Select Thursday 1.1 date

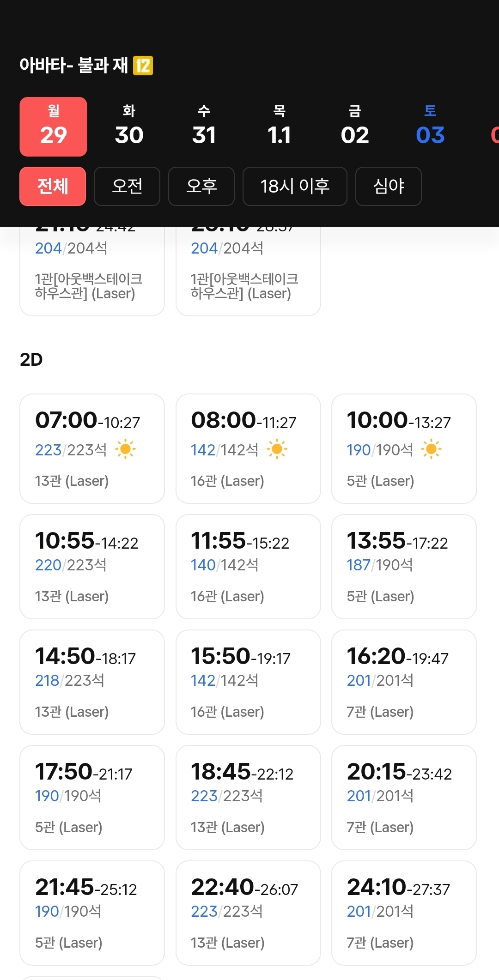279,127
